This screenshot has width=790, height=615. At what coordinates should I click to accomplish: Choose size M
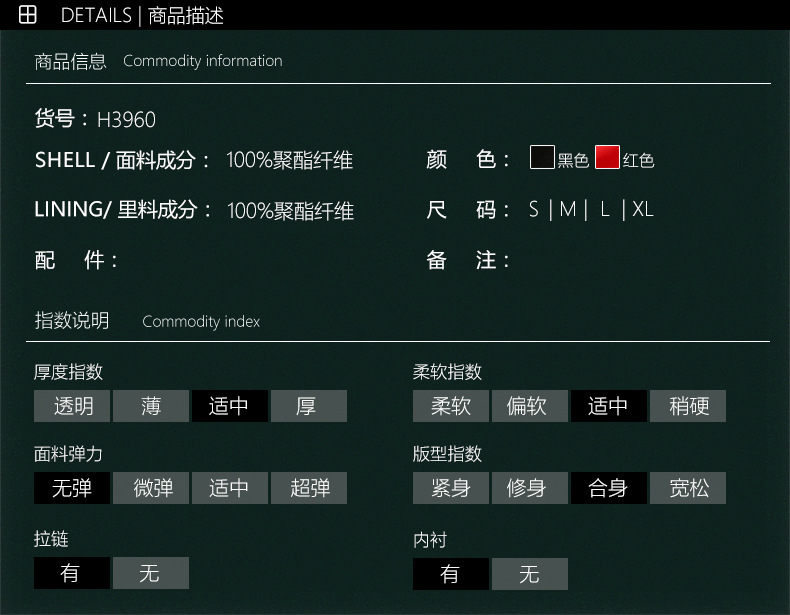pyautogui.click(x=568, y=209)
